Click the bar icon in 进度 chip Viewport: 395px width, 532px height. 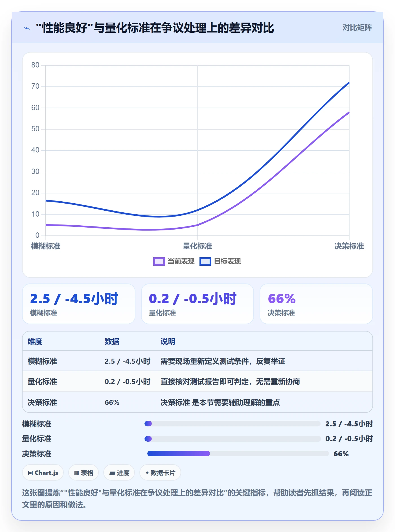tap(112, 473)
